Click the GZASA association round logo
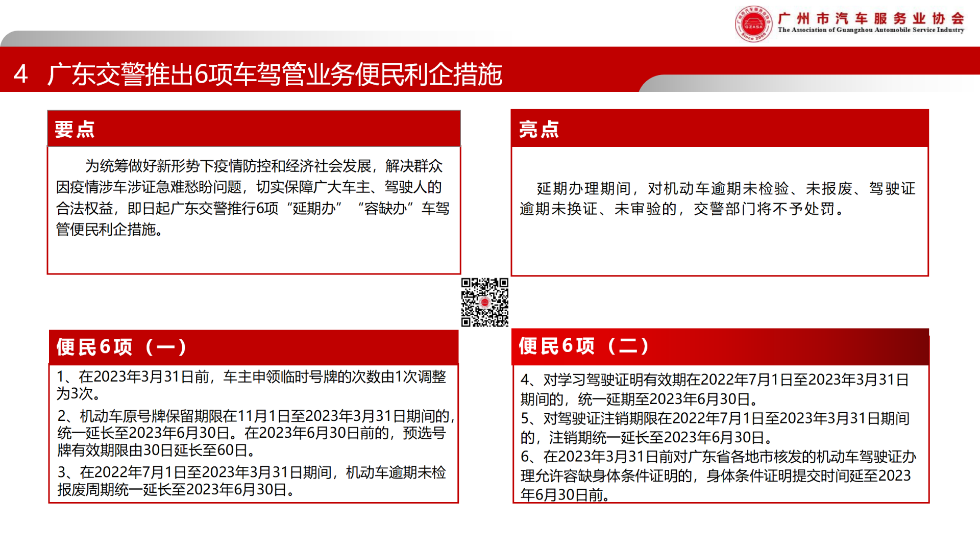Image resolution: width=980 pixels, height=551 pixels. 754,24
